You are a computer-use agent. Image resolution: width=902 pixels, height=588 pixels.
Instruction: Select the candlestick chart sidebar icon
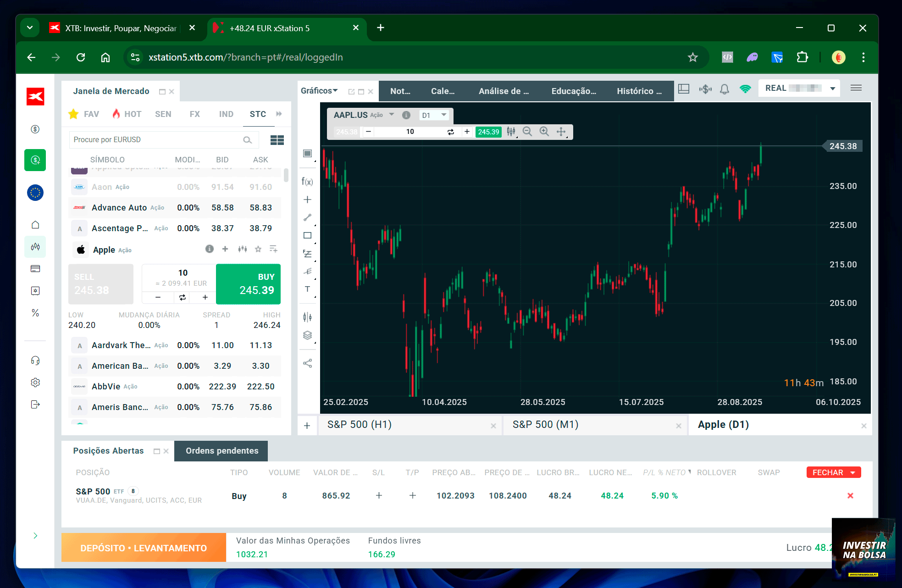(x=35, y=247)
